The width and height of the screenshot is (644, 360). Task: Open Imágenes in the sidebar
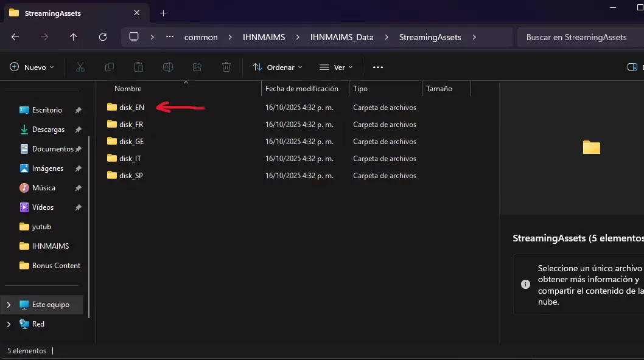coord(47,168)
